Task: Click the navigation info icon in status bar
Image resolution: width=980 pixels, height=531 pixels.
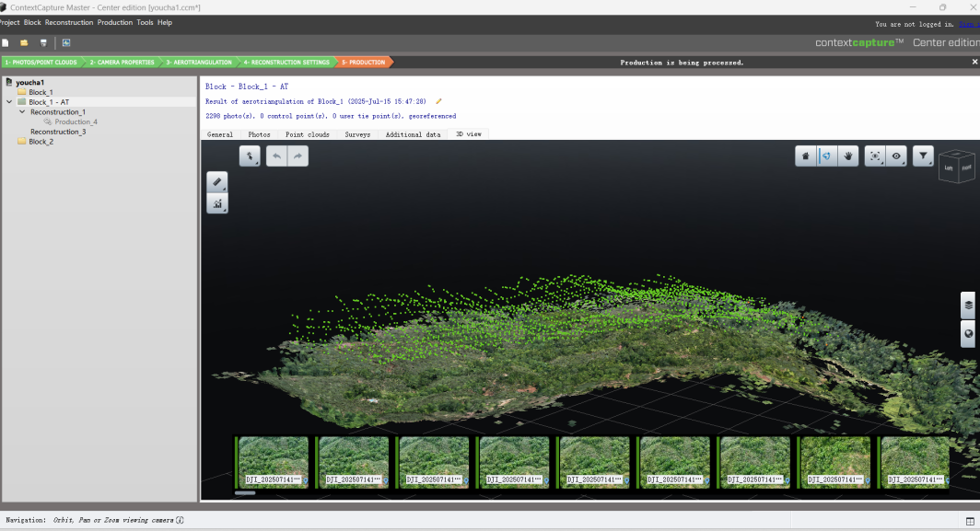Action: (x=180, y=520)
